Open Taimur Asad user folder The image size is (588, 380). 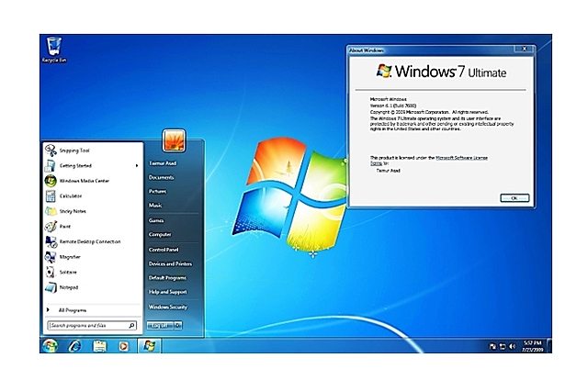tap(163, 163)
